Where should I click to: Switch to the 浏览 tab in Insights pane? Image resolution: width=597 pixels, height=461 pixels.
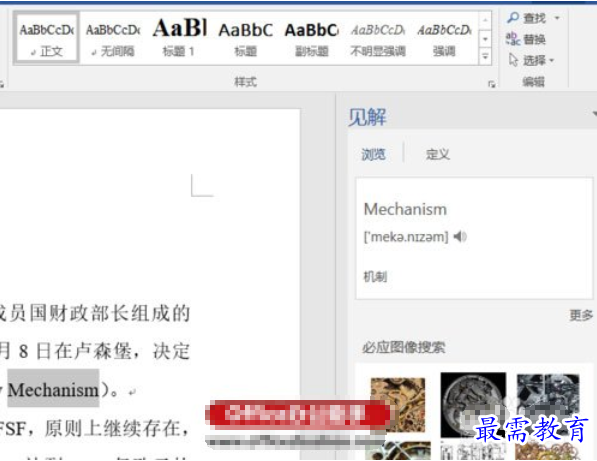coord(373,155)
